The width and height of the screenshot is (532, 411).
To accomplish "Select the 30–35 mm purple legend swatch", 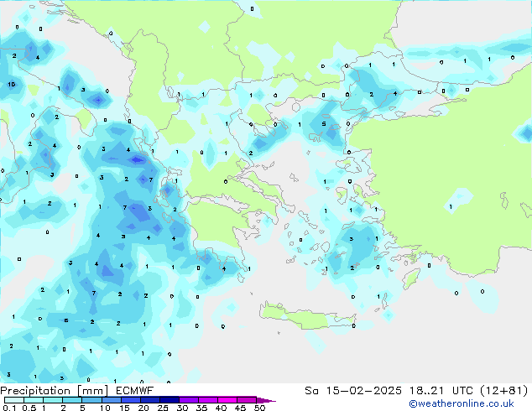I will click(x=189, y=400).
